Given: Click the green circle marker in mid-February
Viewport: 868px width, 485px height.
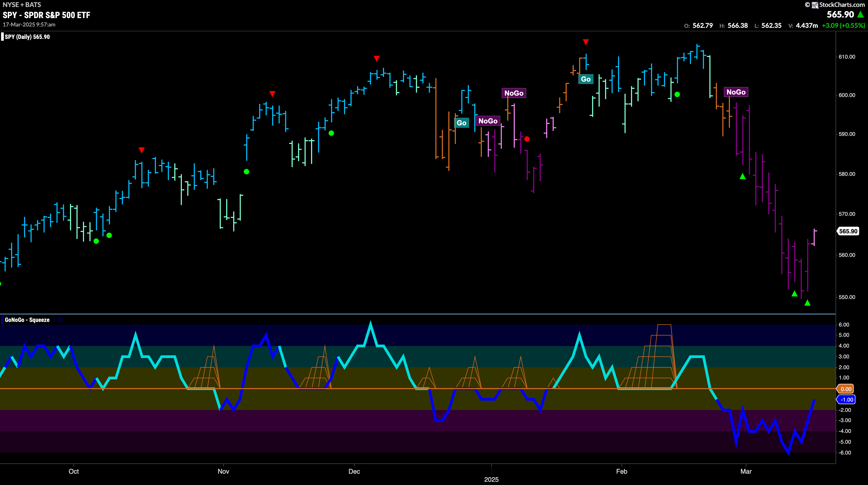Looking at the screenshot, I should pyautogui.click(x=677, y=94).
